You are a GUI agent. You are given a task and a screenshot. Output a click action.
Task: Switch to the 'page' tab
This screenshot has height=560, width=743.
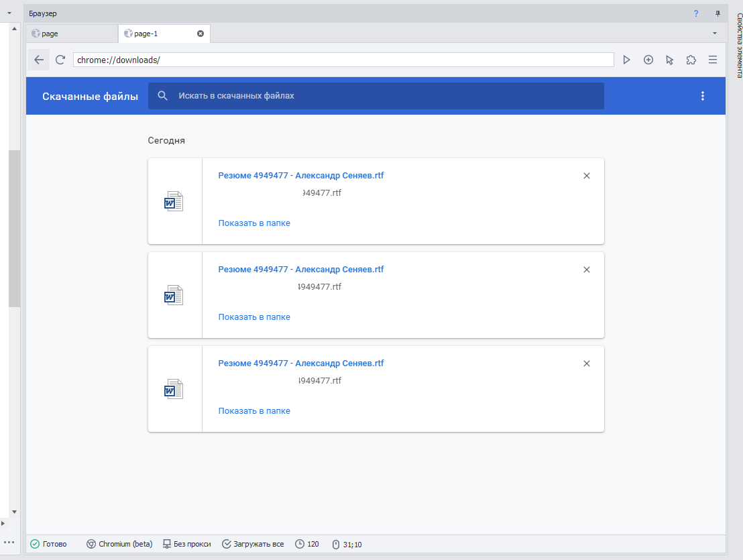tap(71, 34)
